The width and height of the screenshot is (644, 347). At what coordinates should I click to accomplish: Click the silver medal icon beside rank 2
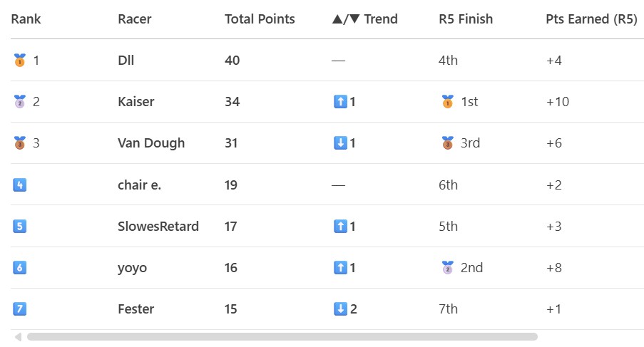click(20, 101)
